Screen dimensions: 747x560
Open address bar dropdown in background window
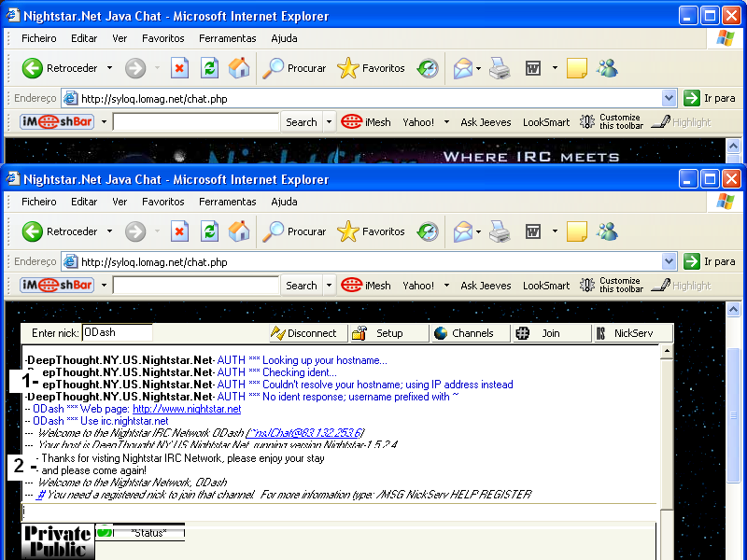pyautogui.click(x=669, y=98)
